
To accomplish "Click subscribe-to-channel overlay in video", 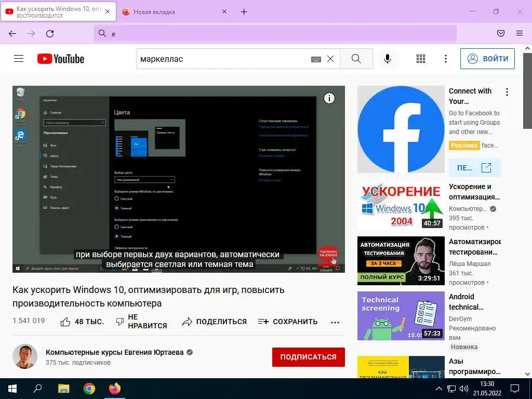I will coord(328,255).
